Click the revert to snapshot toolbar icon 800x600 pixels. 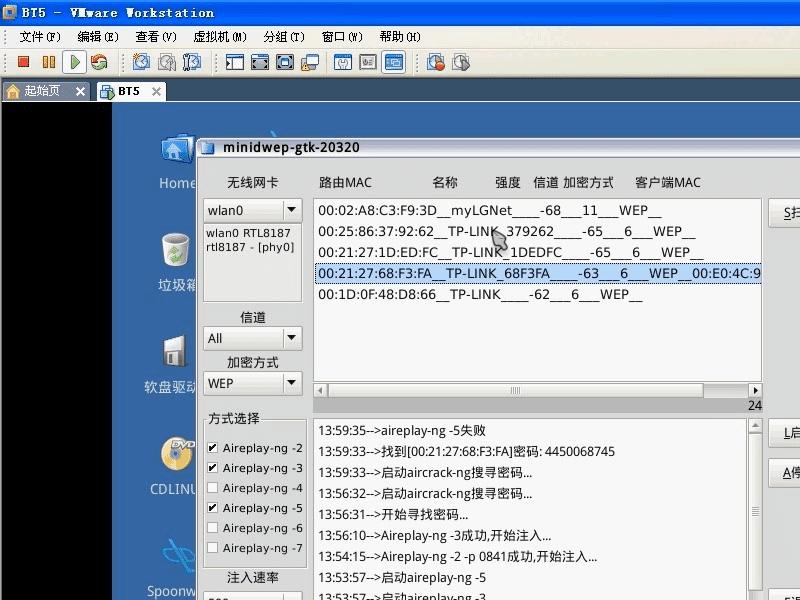click(166, 62)
